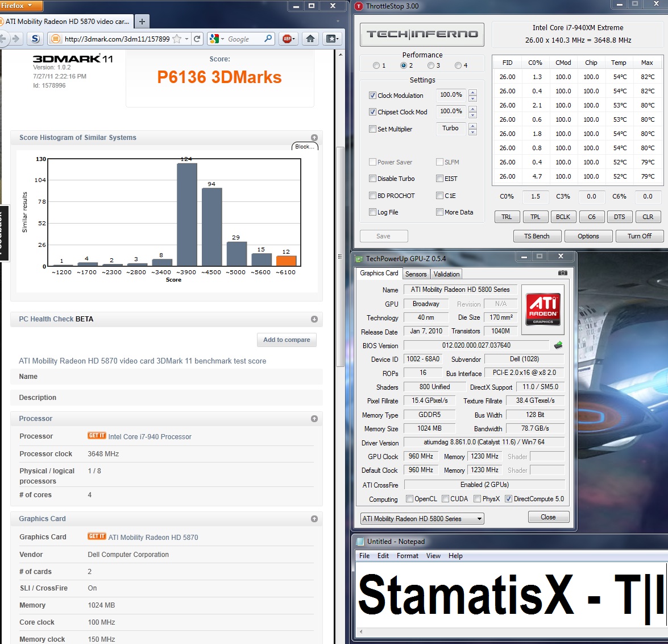The height and width of the screenshot is (644, 668).
Task: Click the ATI Radeon logo in GPU-Z
Action: [543, 309]
